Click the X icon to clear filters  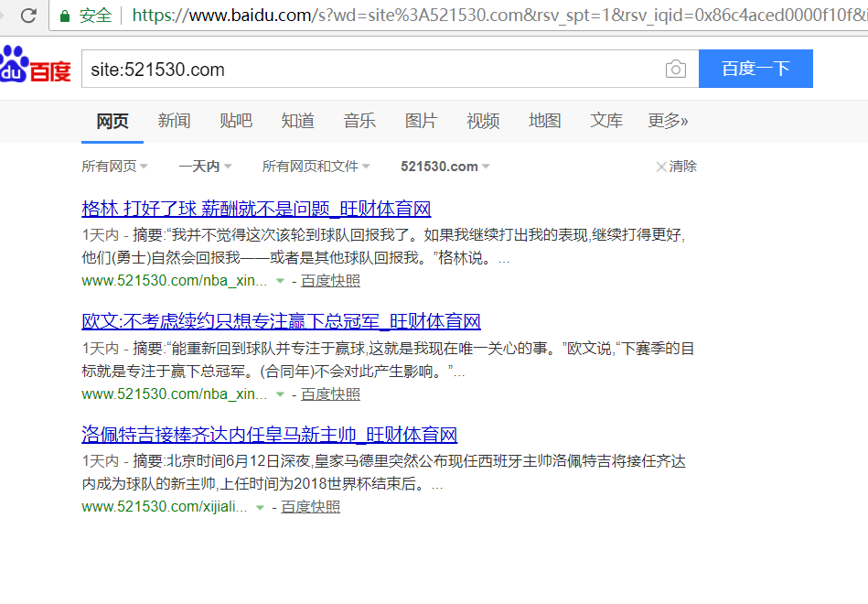tap(661, 167)
